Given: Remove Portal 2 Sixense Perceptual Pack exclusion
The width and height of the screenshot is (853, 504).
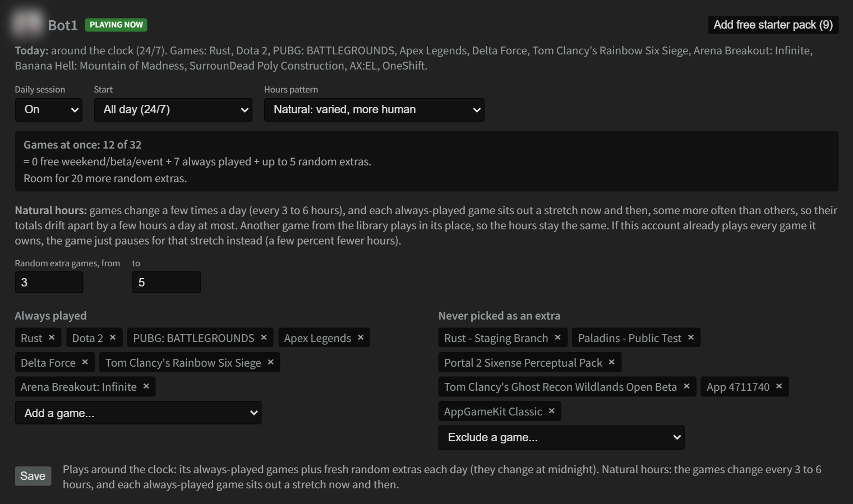Looking at the screenshot, I should (x=612, y=362).
